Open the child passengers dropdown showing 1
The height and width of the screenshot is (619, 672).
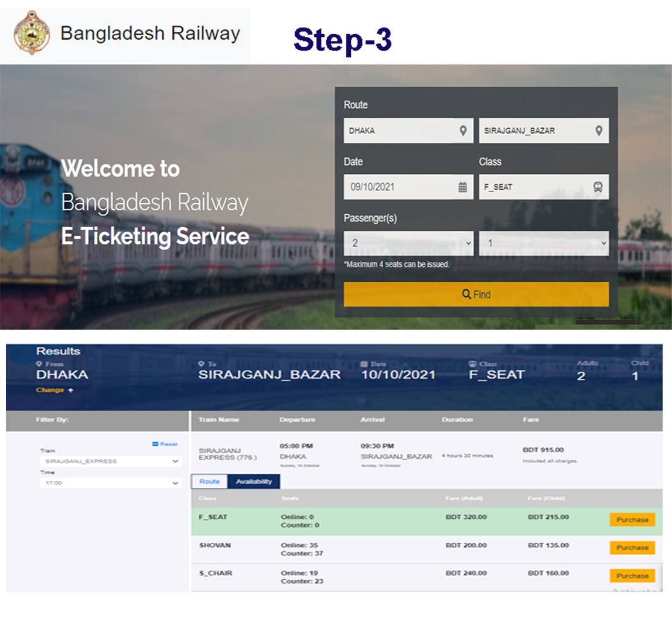544,243
